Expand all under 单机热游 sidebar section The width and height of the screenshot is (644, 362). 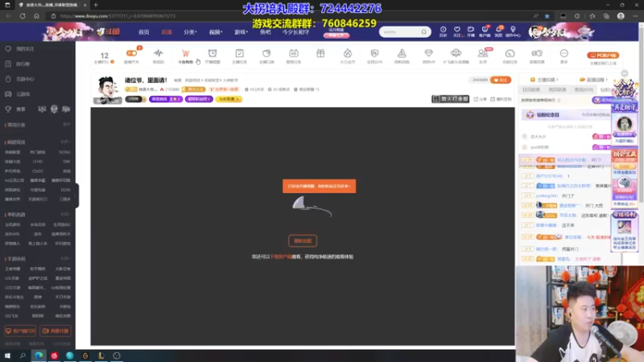point(65,214)
